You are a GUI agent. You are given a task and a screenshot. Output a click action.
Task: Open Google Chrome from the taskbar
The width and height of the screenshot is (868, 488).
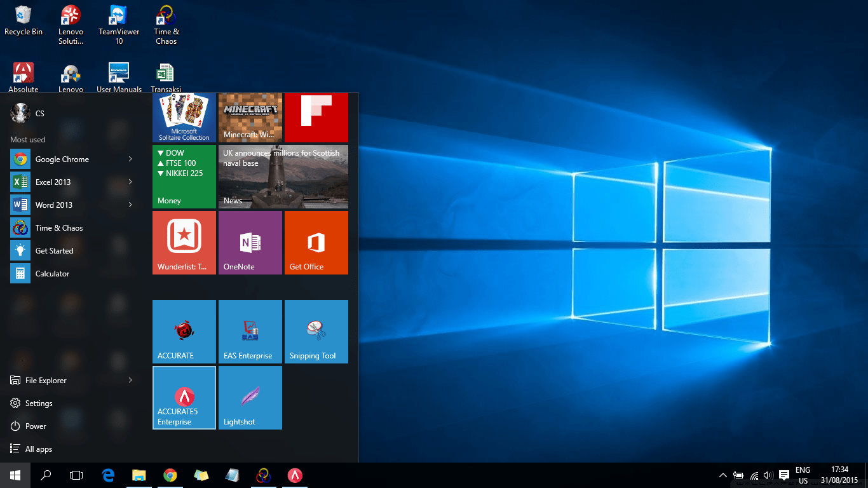point(170,475)
